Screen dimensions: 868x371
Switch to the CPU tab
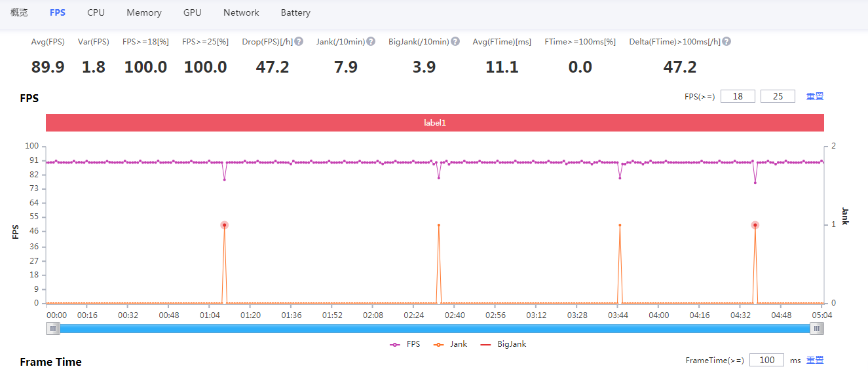click(x=96, y=12)
